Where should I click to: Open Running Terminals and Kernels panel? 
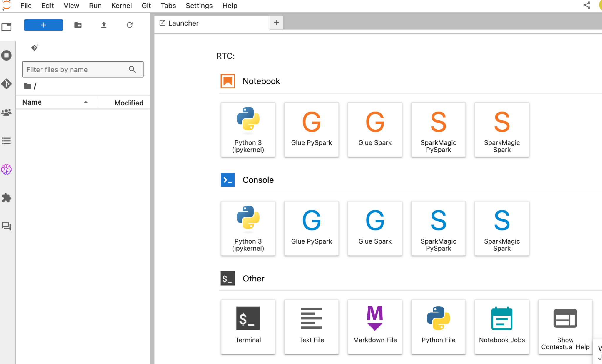[x=7, y=55]
